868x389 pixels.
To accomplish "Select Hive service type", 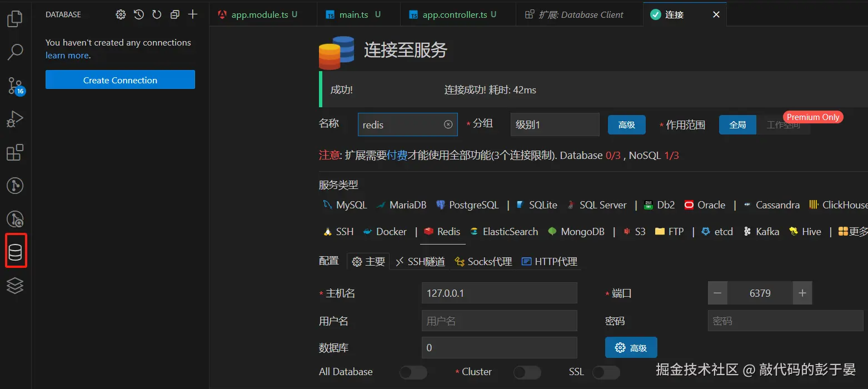I will pos(805,232).
